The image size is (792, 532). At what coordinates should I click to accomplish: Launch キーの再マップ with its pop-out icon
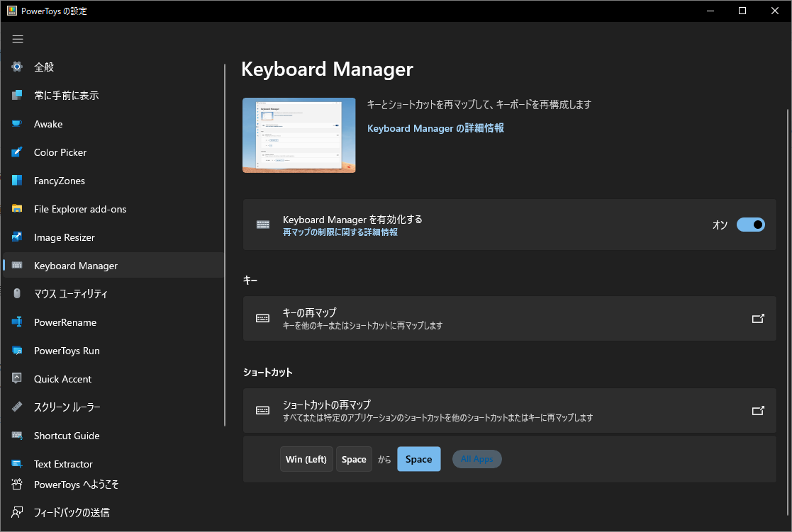(x=758, y=318)
